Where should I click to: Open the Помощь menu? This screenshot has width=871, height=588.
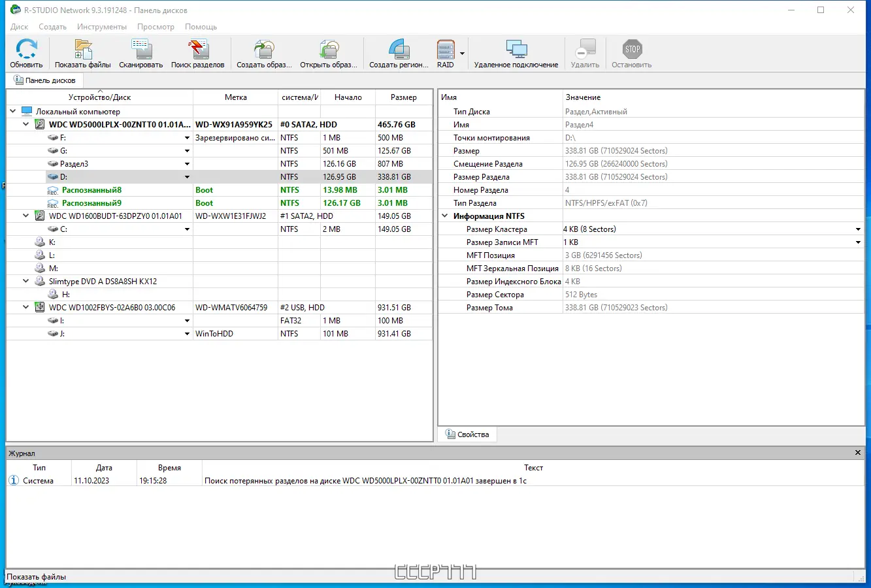201,27
